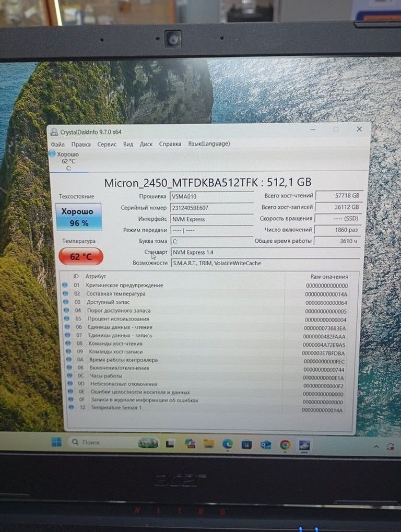Click the serial number field 2312405BE607
This screenshot has width=401, height=532.
point(211,208)
